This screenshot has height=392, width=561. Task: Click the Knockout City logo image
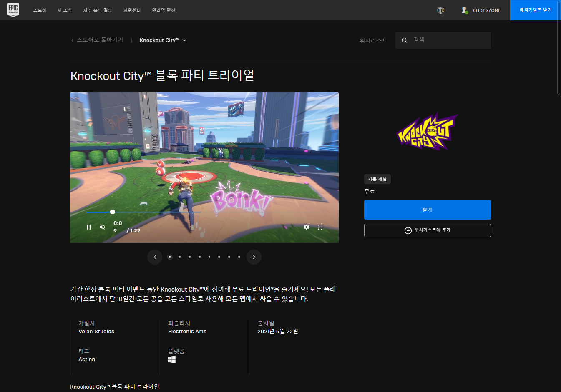(428, 132)
